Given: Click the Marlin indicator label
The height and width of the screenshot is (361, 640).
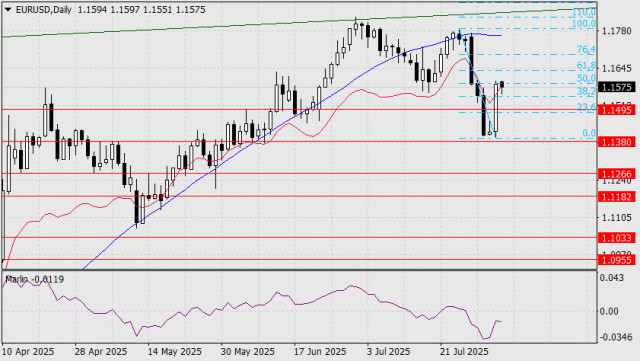Looking at the screenshot, I should (34, 279).
